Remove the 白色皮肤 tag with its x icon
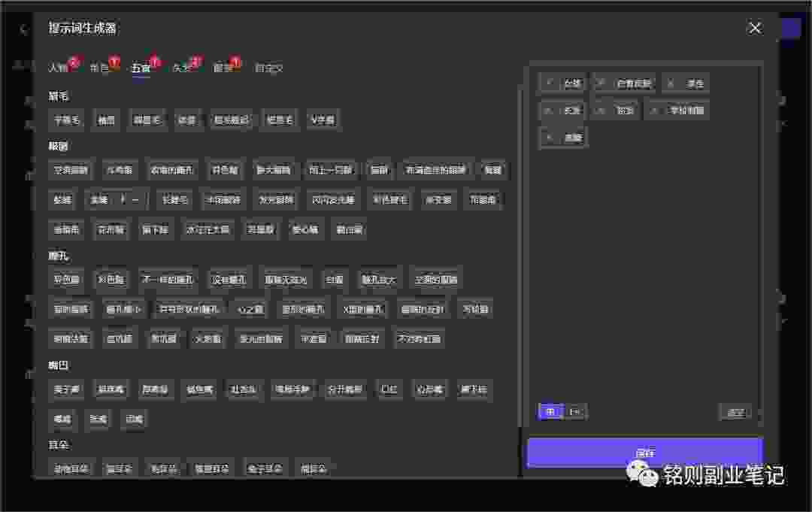This screenshot has width=812, height=512. click(601, 83)
